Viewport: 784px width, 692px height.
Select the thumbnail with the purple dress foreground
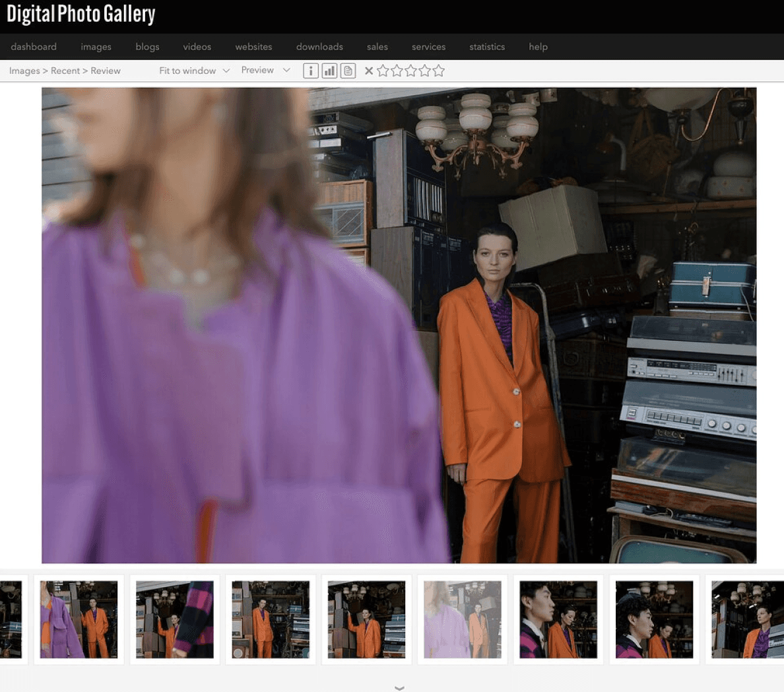(x=79, y=619)
